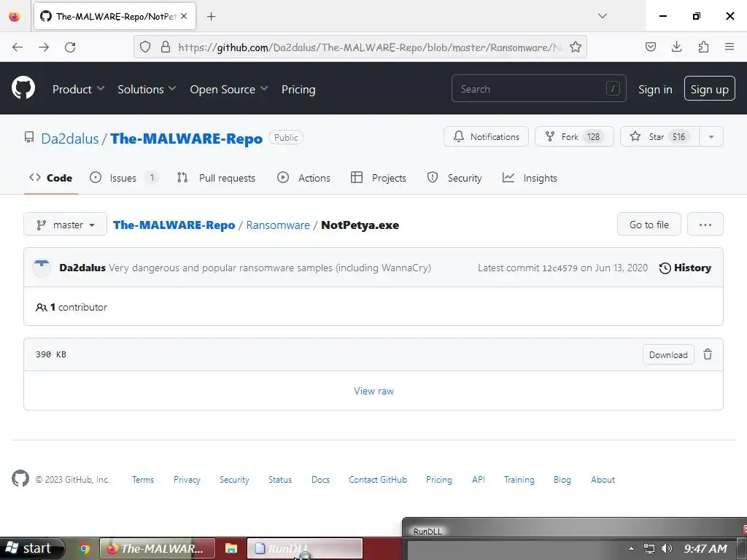Open repository Security tab
The image size is (747, 560).
point(454,178)
